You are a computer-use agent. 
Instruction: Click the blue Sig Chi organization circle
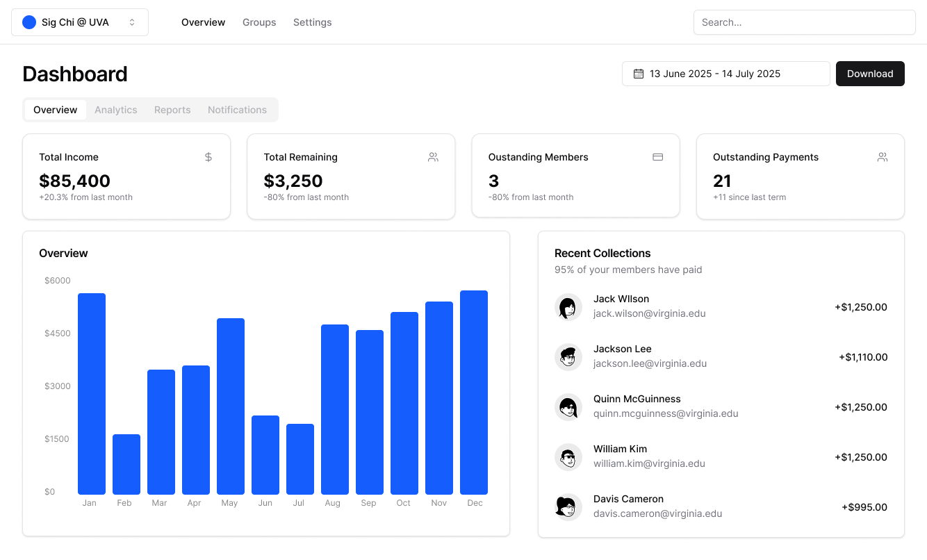coord(29,22)
